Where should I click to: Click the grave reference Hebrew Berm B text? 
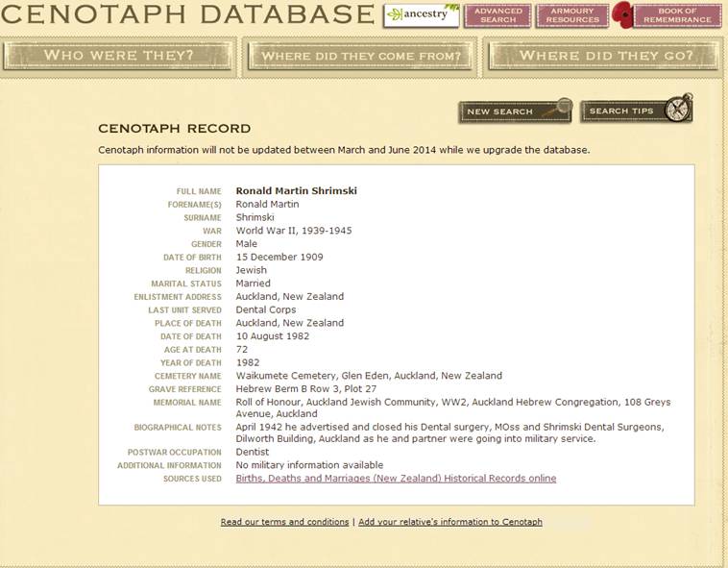[x=306, y=388]
